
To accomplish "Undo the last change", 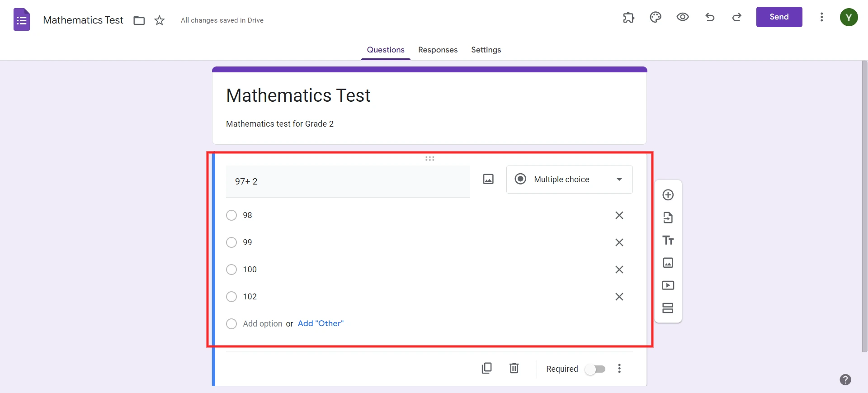I will pos(710,17).
